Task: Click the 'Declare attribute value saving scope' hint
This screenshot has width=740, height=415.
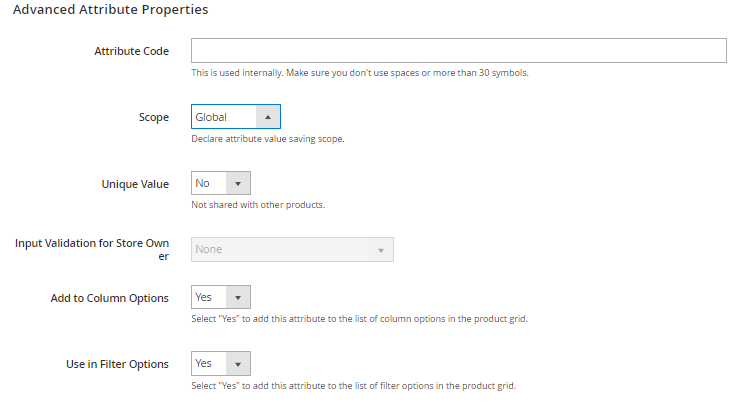Action: [x=267, y=139]
